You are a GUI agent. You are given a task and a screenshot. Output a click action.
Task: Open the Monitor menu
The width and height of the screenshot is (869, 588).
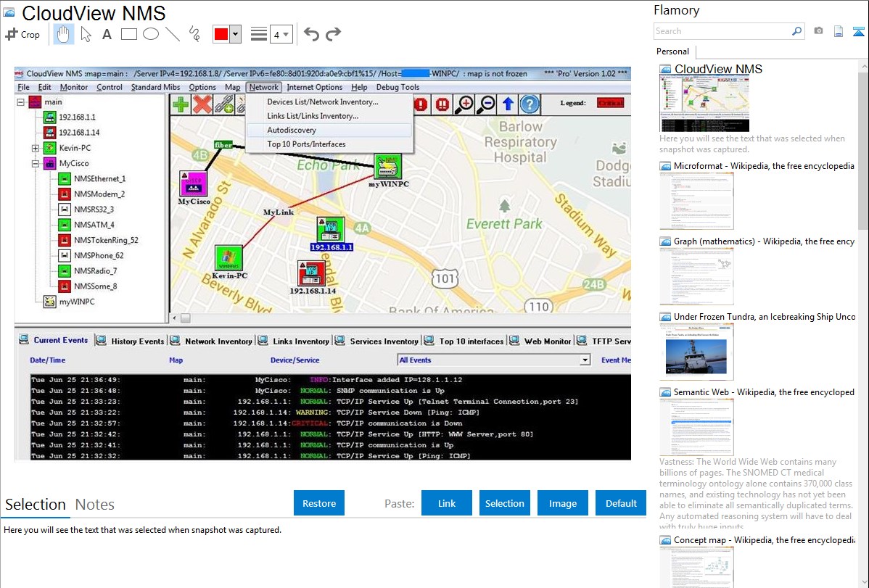[x=74, y=87]
